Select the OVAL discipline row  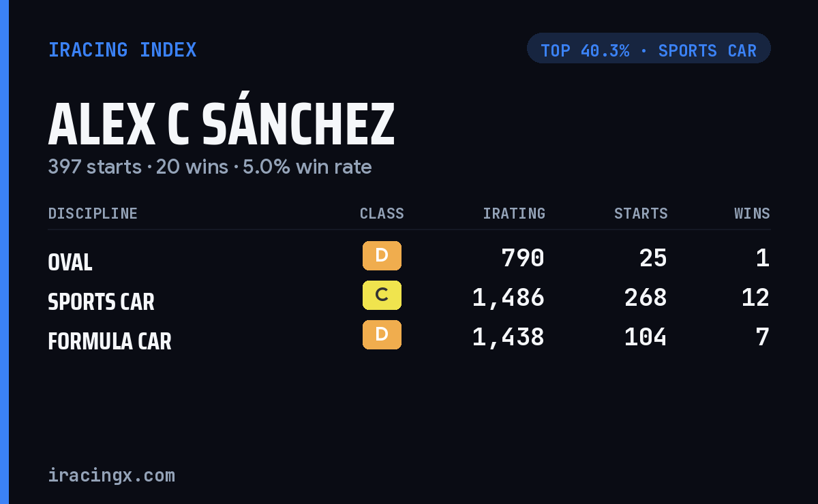[409, 258]
